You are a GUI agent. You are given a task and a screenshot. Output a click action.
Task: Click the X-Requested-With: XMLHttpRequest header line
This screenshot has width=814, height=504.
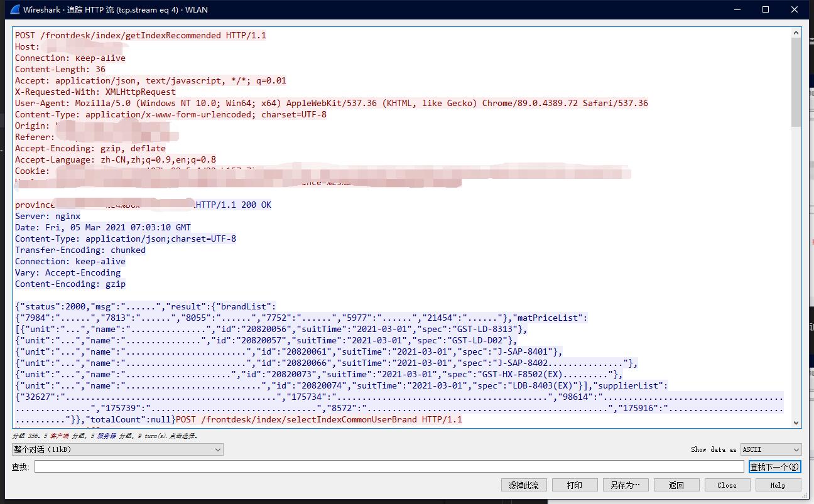coord(95,92)
